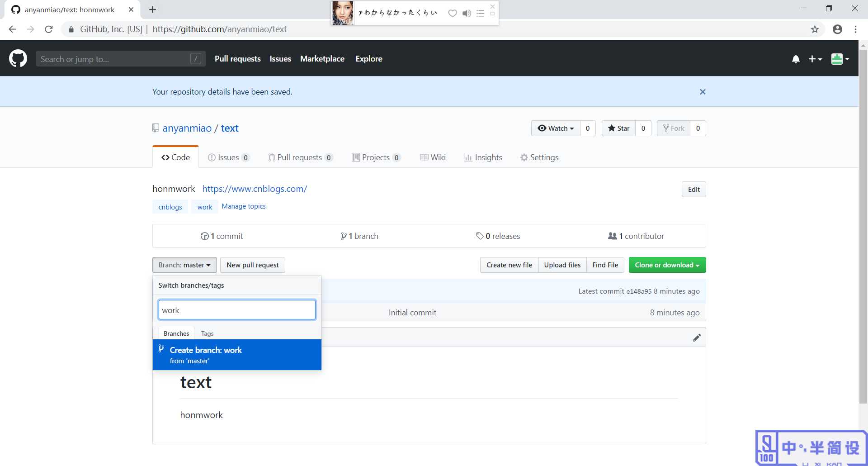
Task: Open the Insights tab
Action: pos(483,157)
